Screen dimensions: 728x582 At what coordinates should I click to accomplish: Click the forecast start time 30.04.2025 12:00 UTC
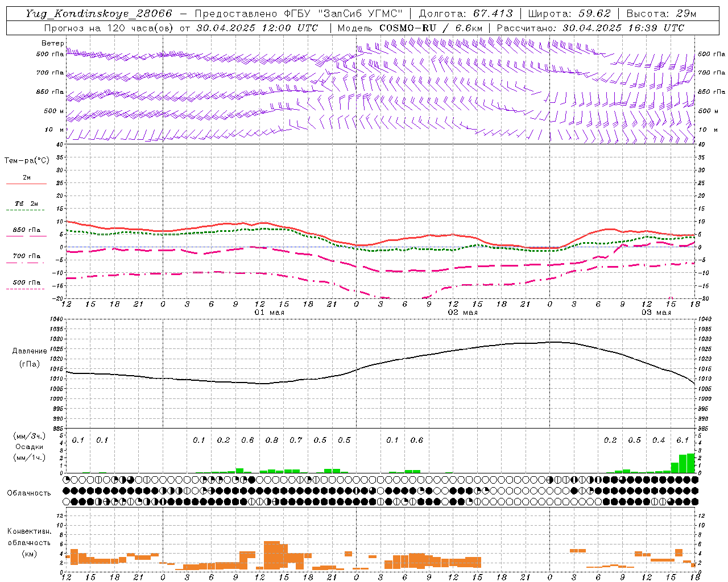(257, 28)
